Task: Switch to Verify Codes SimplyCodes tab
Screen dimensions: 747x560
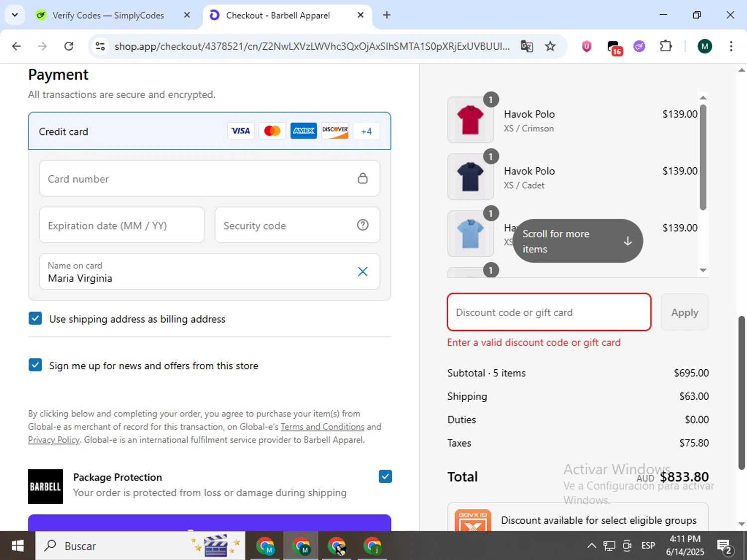Action: (108, 15)
